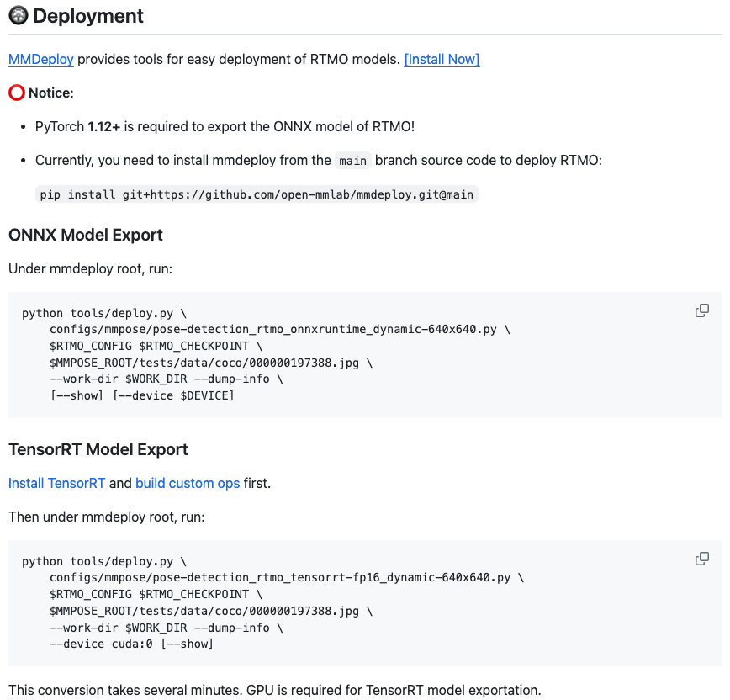Select the ONNX Model Export heading

coord(86,235)
